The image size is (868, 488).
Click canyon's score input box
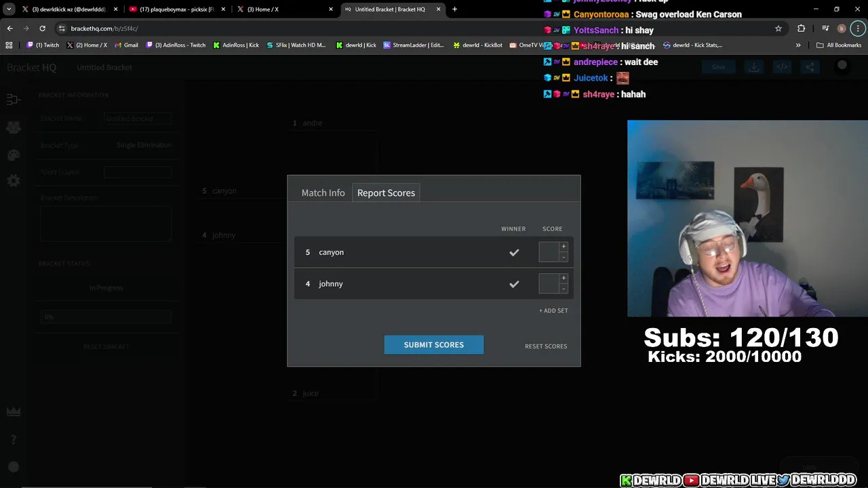[x=549, y=252]
